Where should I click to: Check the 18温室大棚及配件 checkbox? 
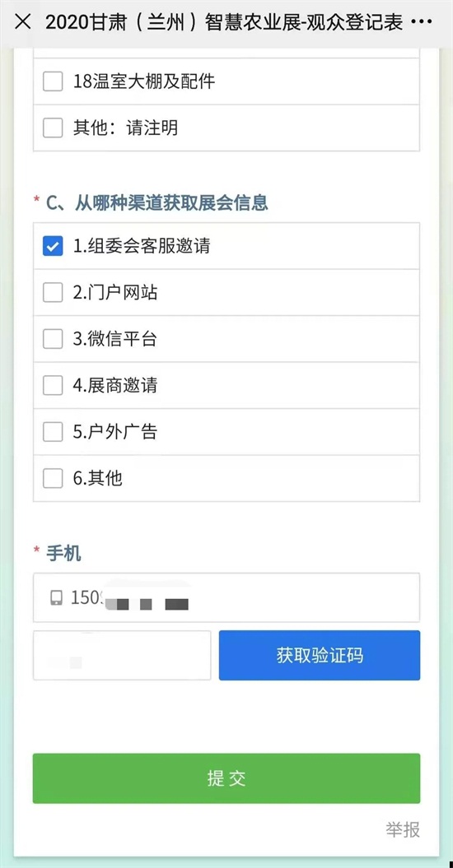click(53, 82)
